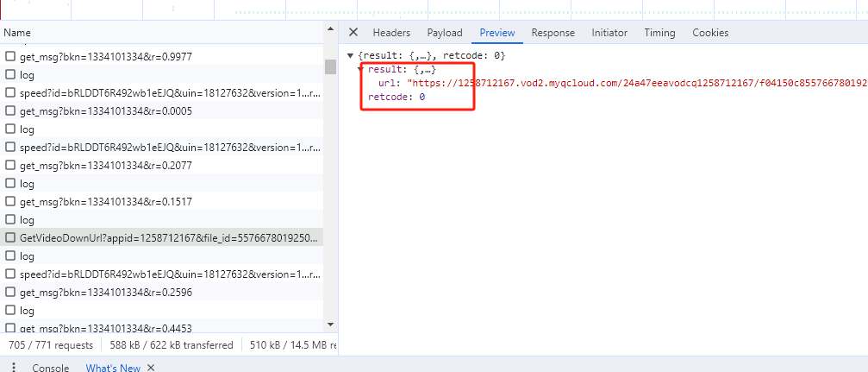868x372 pixels.
Task: Show the Response tab
Action: coord(553,33)
